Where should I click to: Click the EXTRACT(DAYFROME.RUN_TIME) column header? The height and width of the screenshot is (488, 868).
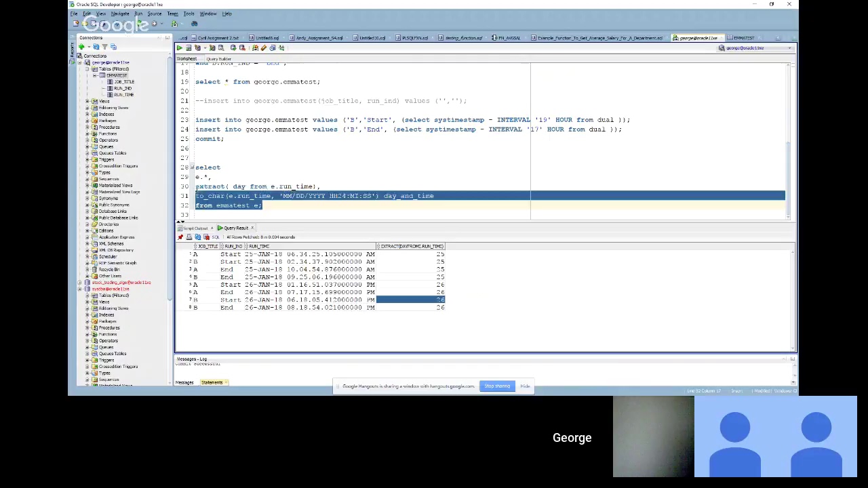410,246
